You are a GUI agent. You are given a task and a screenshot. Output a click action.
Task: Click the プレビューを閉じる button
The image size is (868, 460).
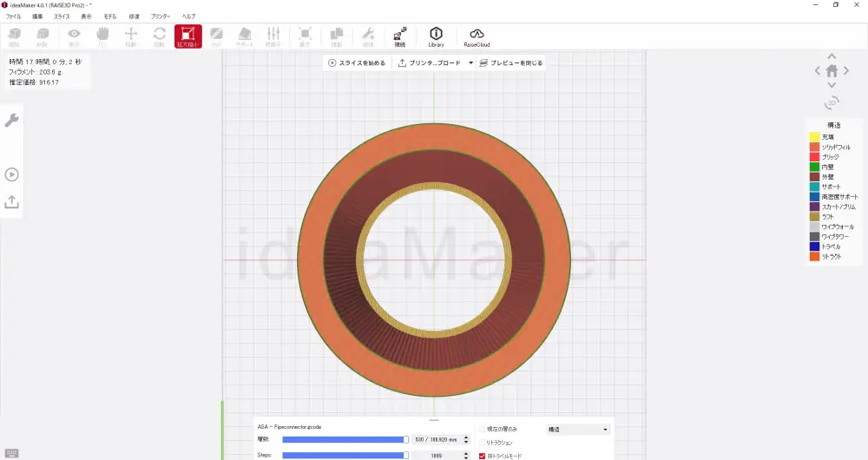511,63
